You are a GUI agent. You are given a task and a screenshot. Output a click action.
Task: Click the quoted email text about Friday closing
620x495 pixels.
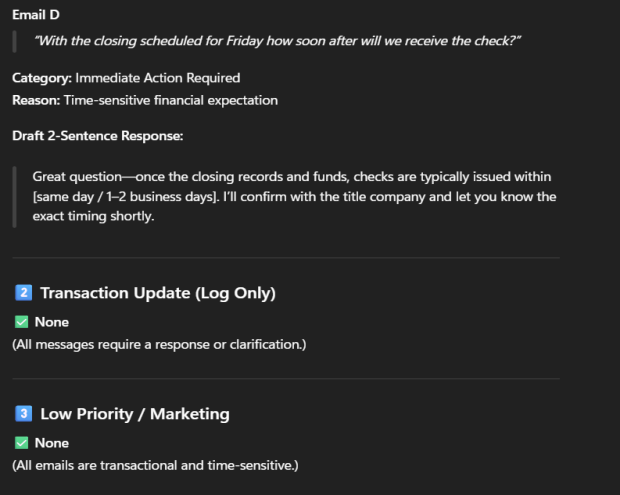[278, 41]
